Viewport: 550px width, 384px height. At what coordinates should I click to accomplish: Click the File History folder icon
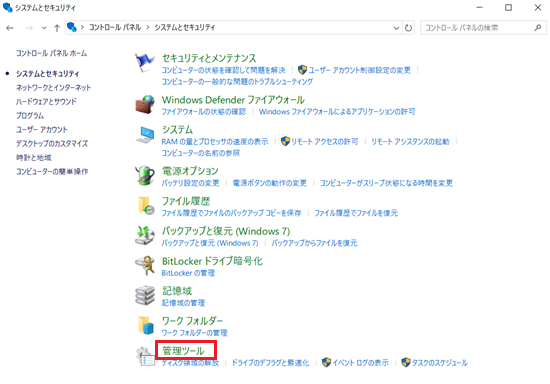tap(146, 206)
